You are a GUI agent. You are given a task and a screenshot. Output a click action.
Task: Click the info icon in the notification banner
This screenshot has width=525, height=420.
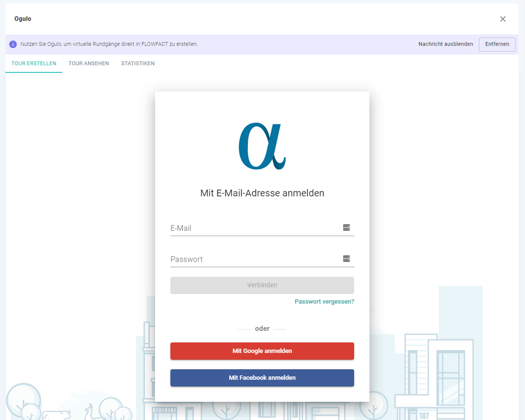coord(13,44)
